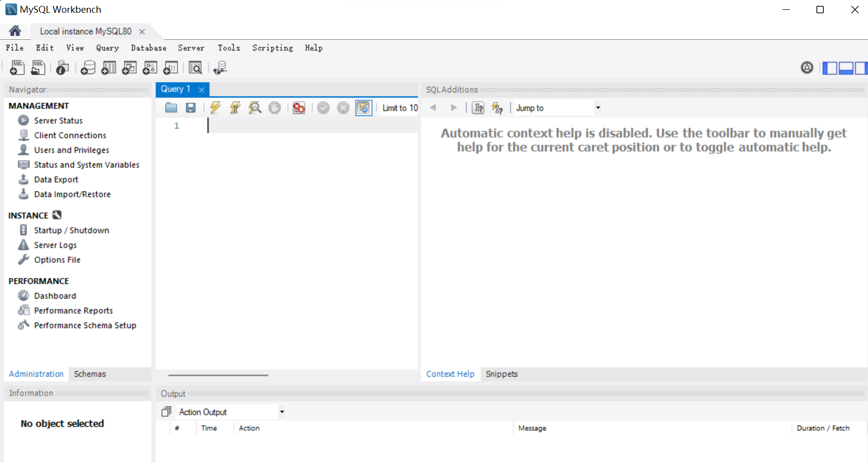Image resolution: width=868 pixels, height=463 pixels.
Task: Open the Limit to rows dropdown
Action: coord(400,108)
